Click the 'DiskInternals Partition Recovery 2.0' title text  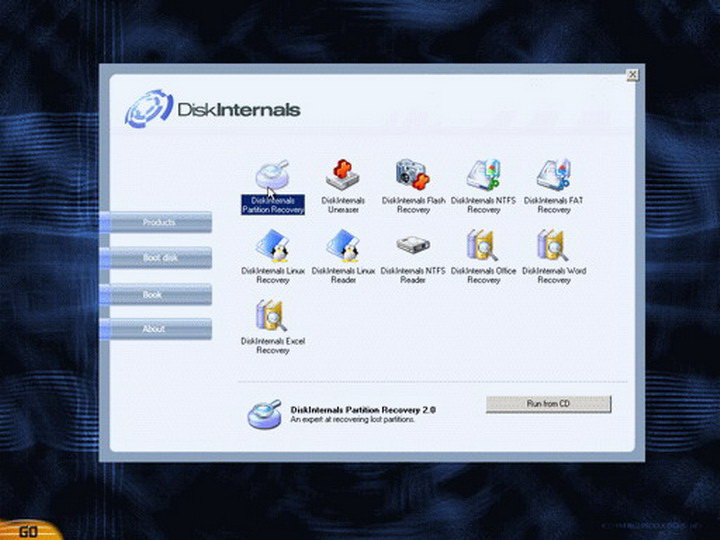pos(363,410)
